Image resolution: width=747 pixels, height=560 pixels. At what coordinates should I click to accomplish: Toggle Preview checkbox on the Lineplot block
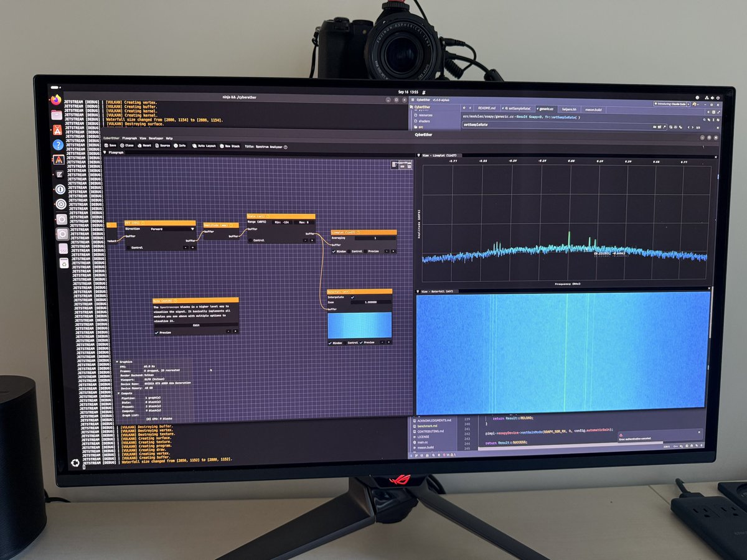click(365, 251)
